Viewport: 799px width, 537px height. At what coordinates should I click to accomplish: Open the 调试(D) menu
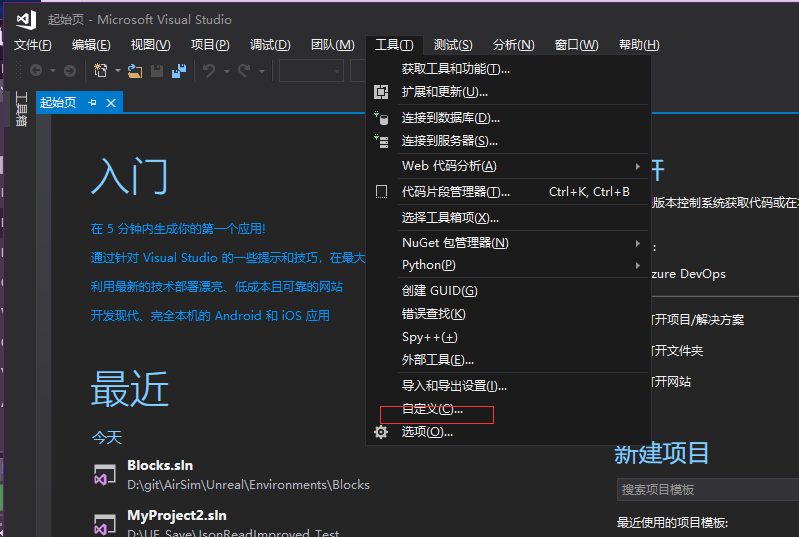[270, 45]
